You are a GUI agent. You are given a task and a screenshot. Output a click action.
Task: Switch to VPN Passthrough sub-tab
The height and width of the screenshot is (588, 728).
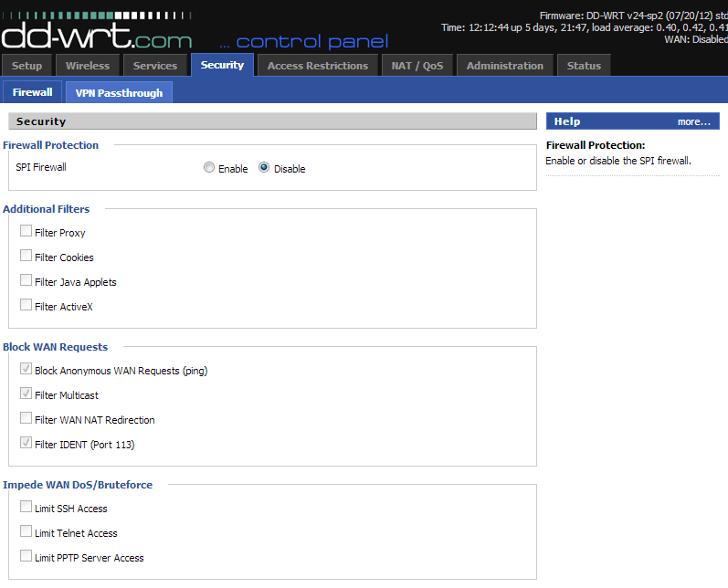(x=119, y=92)
